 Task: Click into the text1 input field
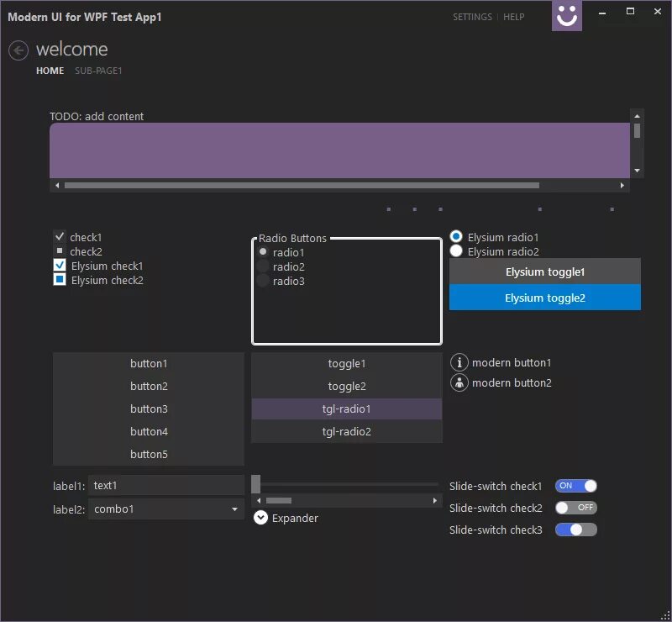click(166, 486)
